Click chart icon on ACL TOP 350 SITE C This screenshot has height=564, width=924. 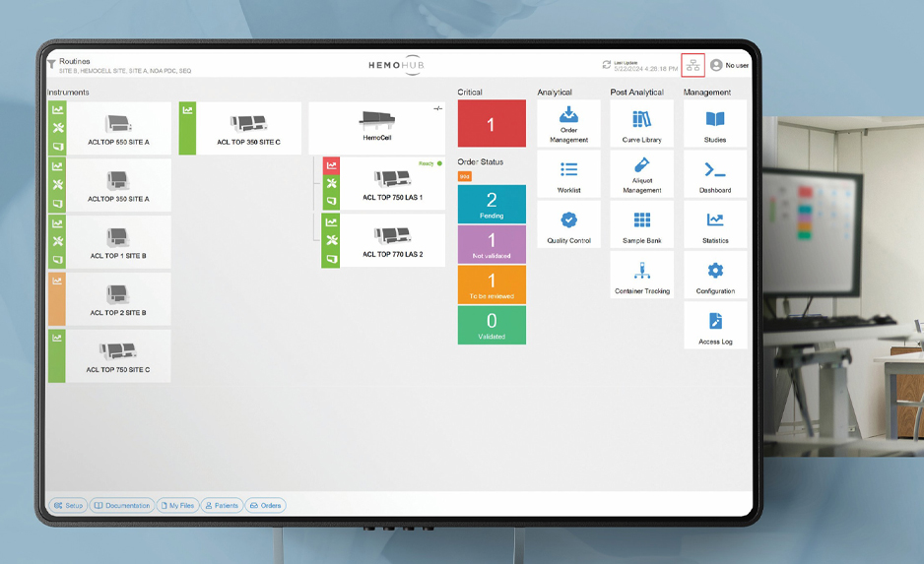coord(187,110)
